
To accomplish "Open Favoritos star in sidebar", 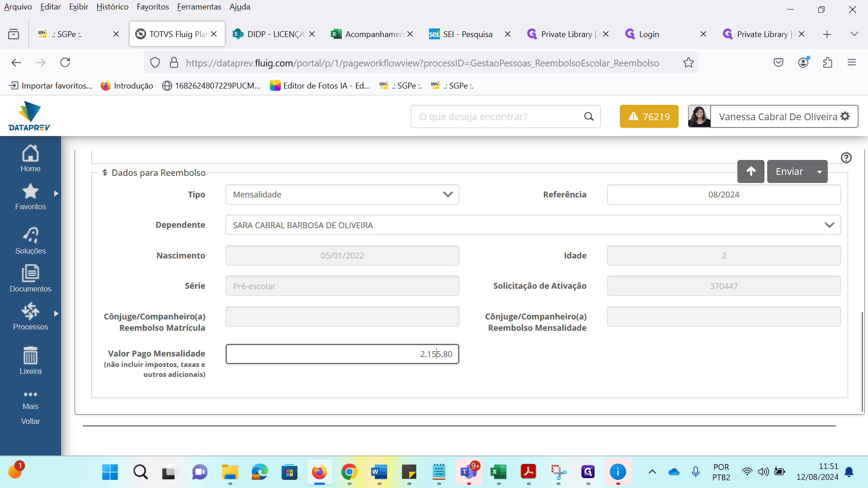I will pos(30,197).
